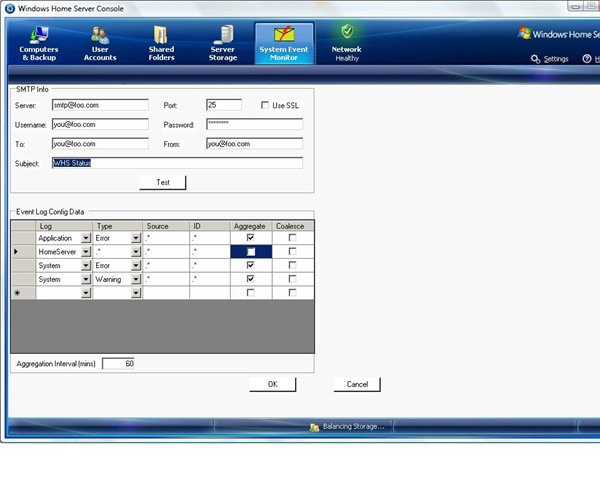Screen dimensions: 600x480
Task: Expand Type dropdown for System Warning row
Action: click(x=136, y=279)
